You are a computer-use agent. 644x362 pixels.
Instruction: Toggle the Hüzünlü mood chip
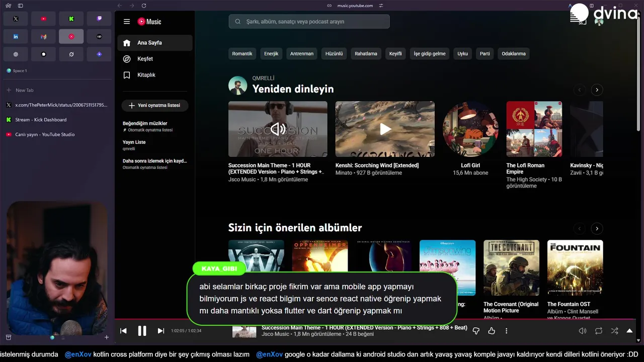coord(334,54)
